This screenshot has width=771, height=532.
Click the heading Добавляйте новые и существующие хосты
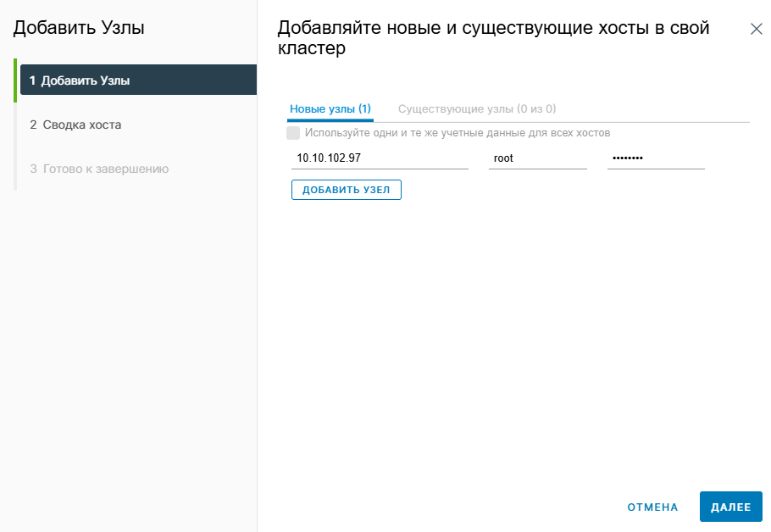(x=494, y=37)
